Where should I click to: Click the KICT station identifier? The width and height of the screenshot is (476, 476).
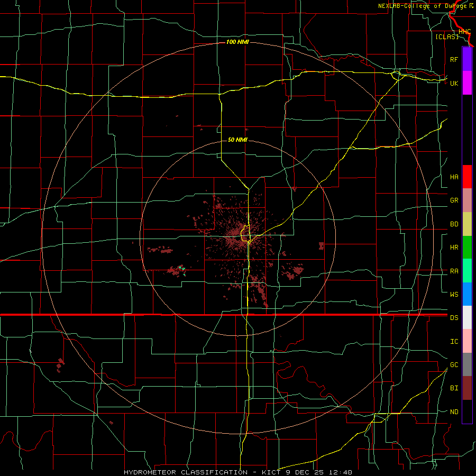pyautogui.click(x=271, y=472)
